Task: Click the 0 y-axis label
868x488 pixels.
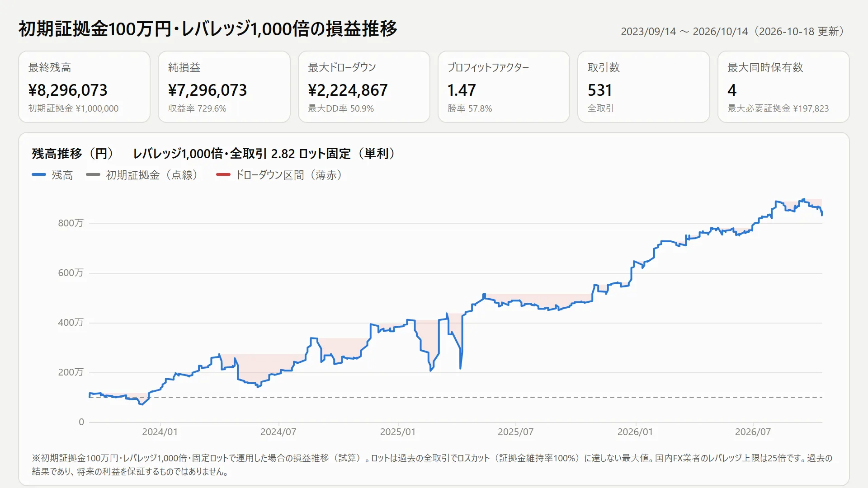Action: tap(81, 422)
